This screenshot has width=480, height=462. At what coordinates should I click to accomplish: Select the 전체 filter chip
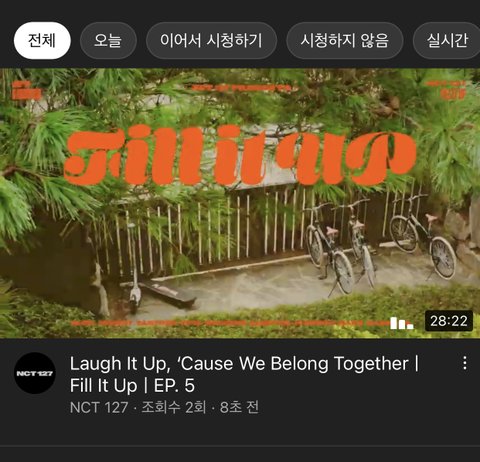tap(42, 41)
